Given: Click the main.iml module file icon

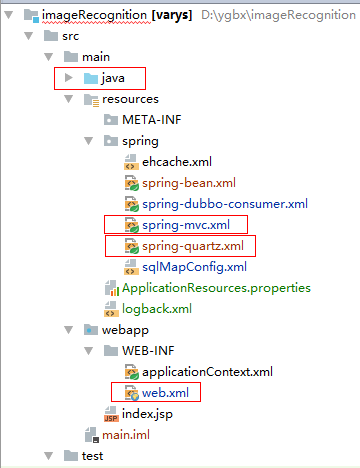Looking at the screenshot, I should tap(92, 435).
